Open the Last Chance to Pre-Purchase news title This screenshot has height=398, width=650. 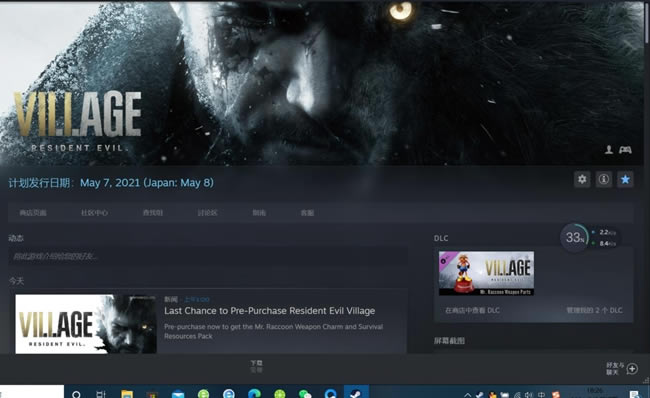(269, 311)
